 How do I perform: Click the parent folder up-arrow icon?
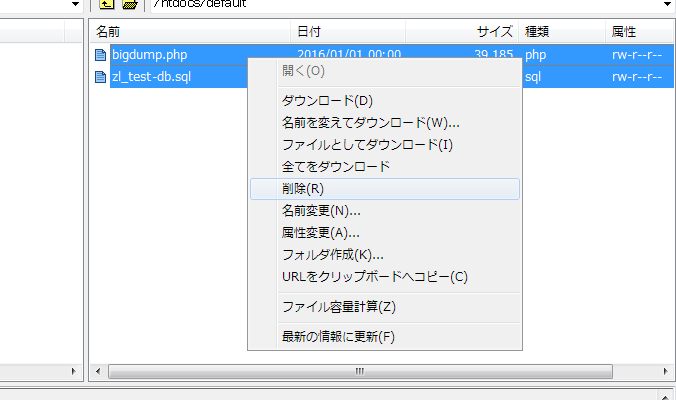click(x=107, y=5)
